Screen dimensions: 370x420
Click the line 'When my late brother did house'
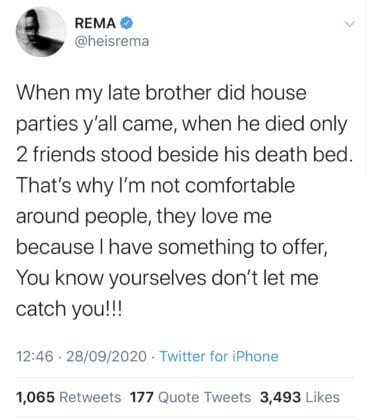[161, 93]
